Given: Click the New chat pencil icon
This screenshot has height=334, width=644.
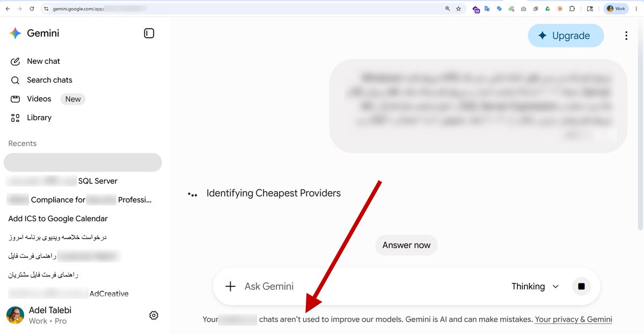Looking at the screenshot, I should 16,61.
